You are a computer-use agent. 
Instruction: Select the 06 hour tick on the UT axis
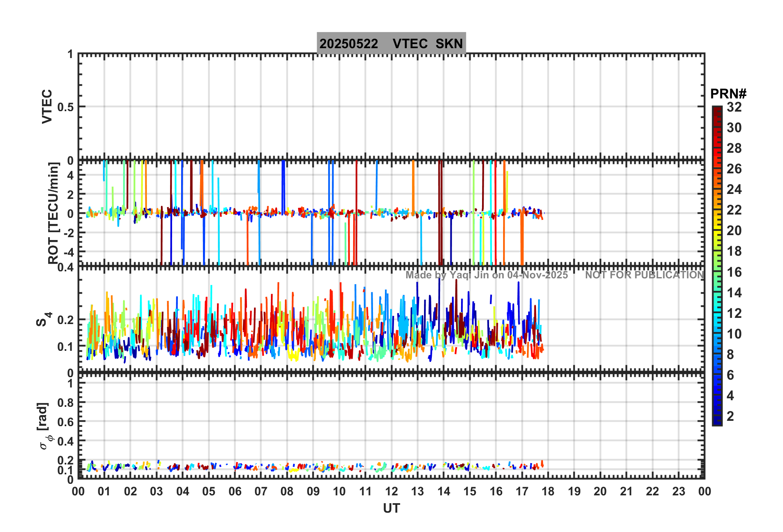coord(235,491)
